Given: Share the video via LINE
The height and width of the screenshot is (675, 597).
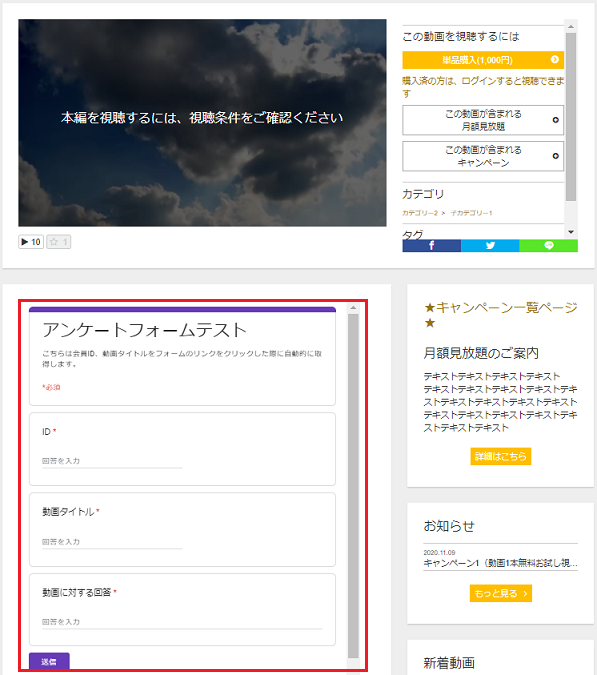Looking at the screenshot, I should pyautogui.click(x=548, y=246).
